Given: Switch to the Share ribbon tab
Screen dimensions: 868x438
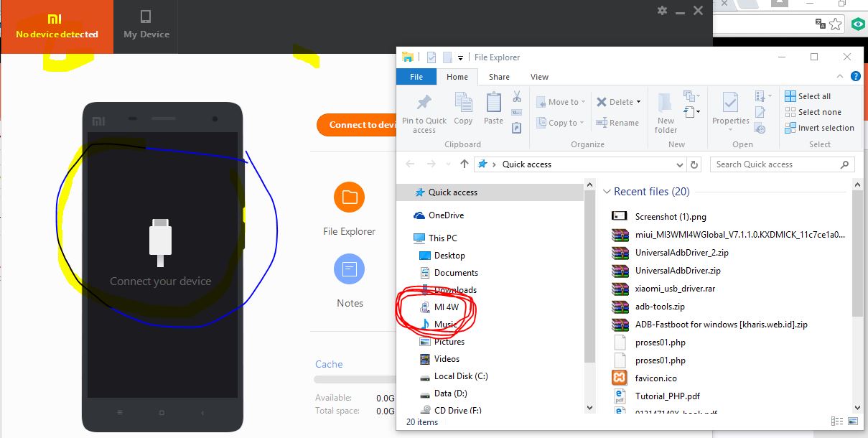Looking at the screenshot, I should point(499,77).
